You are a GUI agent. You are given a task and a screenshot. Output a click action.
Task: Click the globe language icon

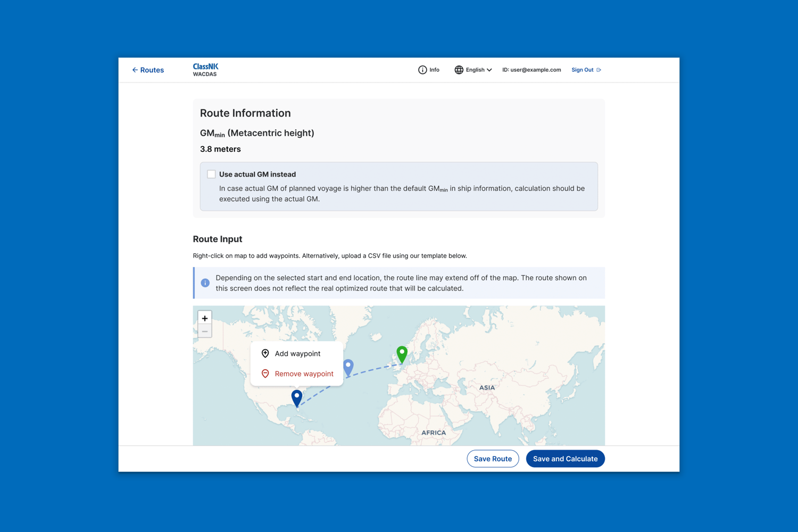[x=459, y=70]
